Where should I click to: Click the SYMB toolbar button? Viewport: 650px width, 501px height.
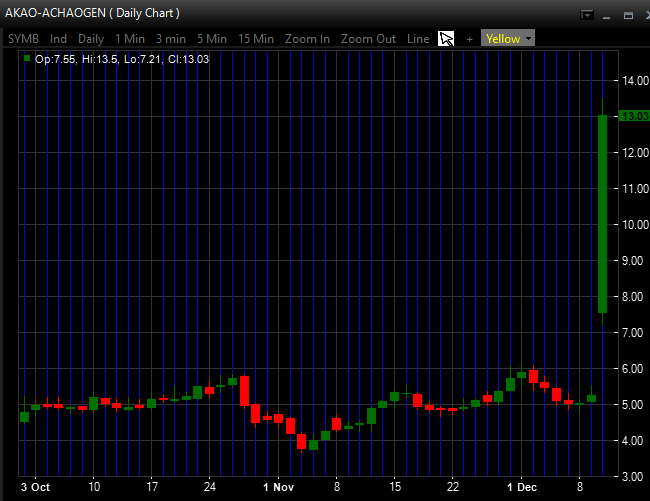pyautogui.click(x=23, y=39)
